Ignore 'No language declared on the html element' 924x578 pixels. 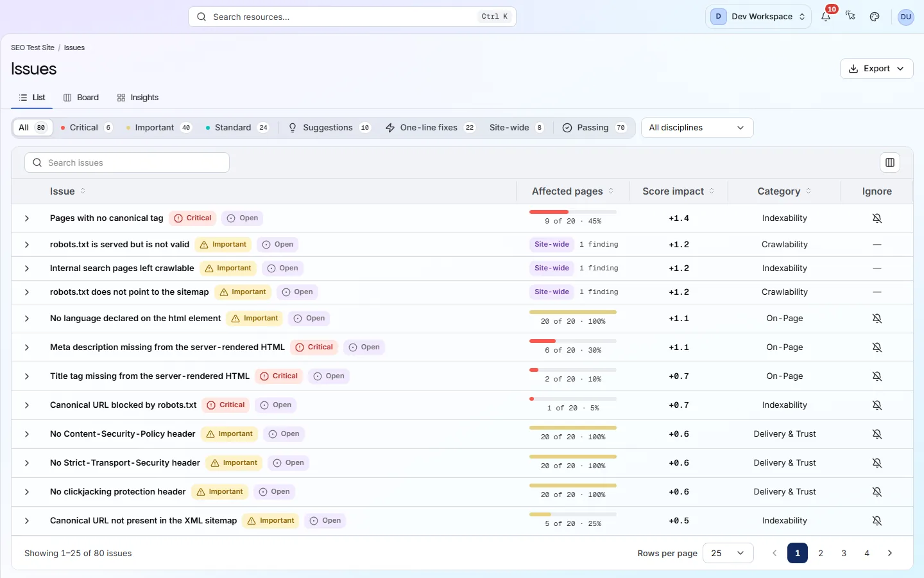click(x=877, y=319)
